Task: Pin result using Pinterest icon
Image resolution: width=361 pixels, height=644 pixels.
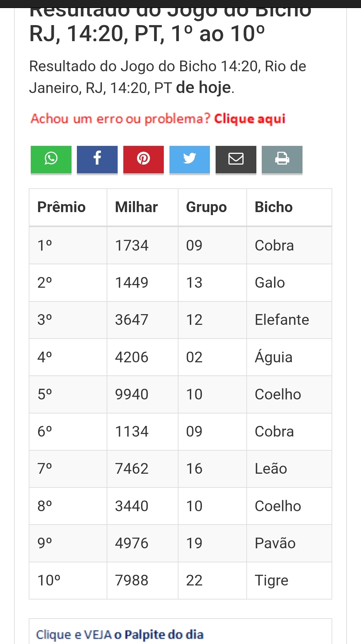Action: click(x=143, y=159)
